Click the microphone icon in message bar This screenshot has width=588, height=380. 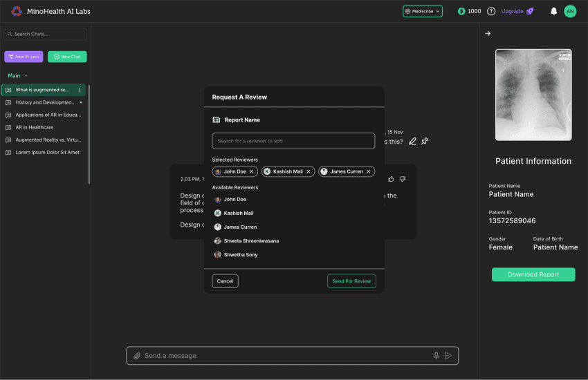pyautogui.click(x=436, y=356)
